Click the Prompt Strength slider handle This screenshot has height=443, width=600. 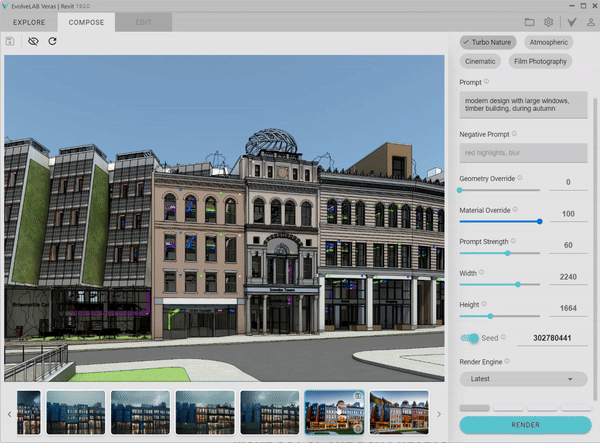coord(508,253)
